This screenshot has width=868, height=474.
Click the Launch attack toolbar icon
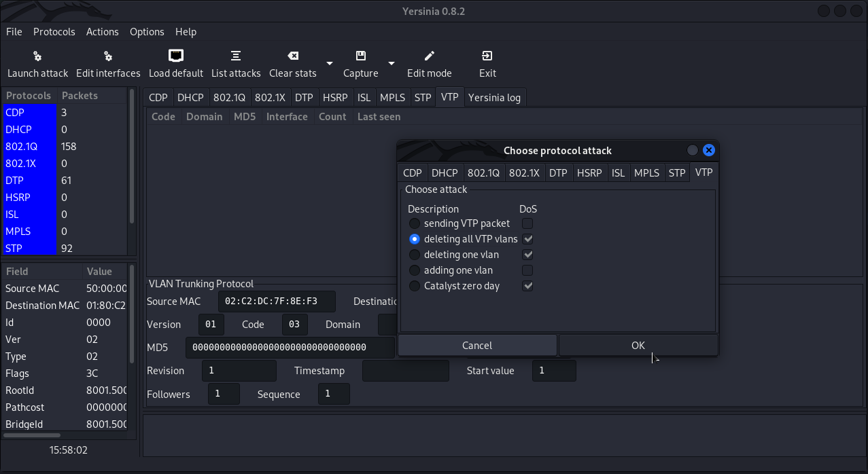point(37,56)
